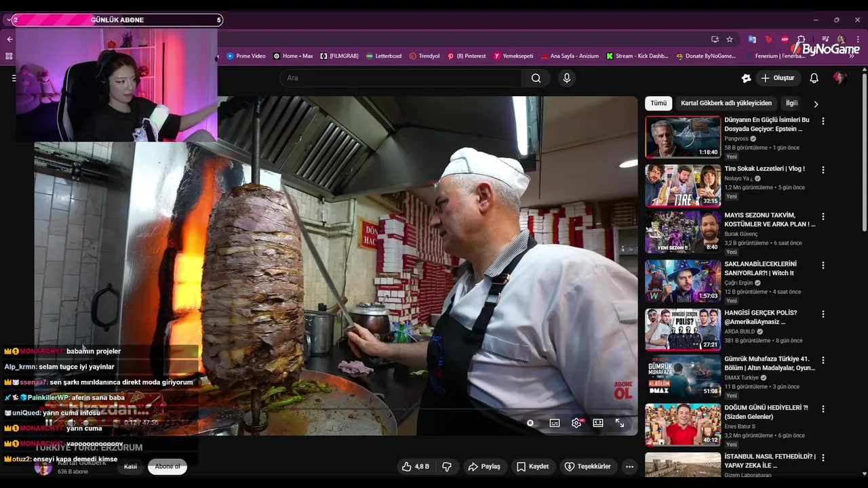
Task: Open the Chrome apps grid shortcut
Action: (x=9, y=56)
